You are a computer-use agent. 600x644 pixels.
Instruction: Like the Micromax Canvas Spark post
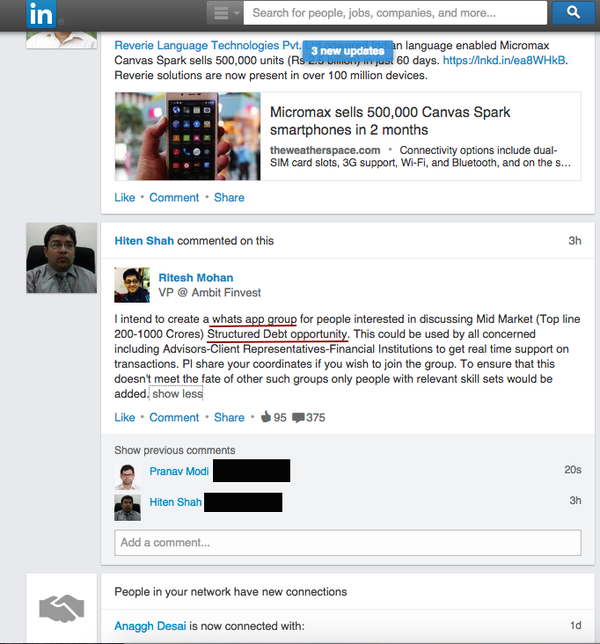coord(124,198)
